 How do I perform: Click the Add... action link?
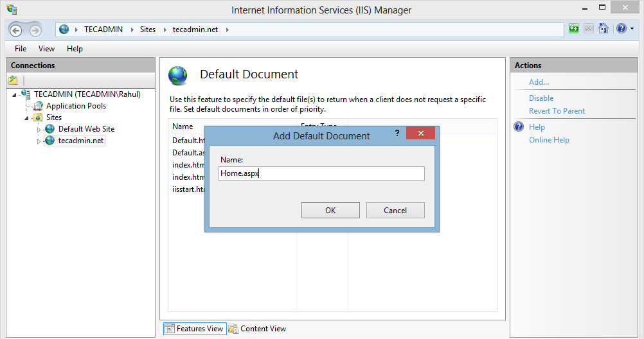tap(539, 82)
